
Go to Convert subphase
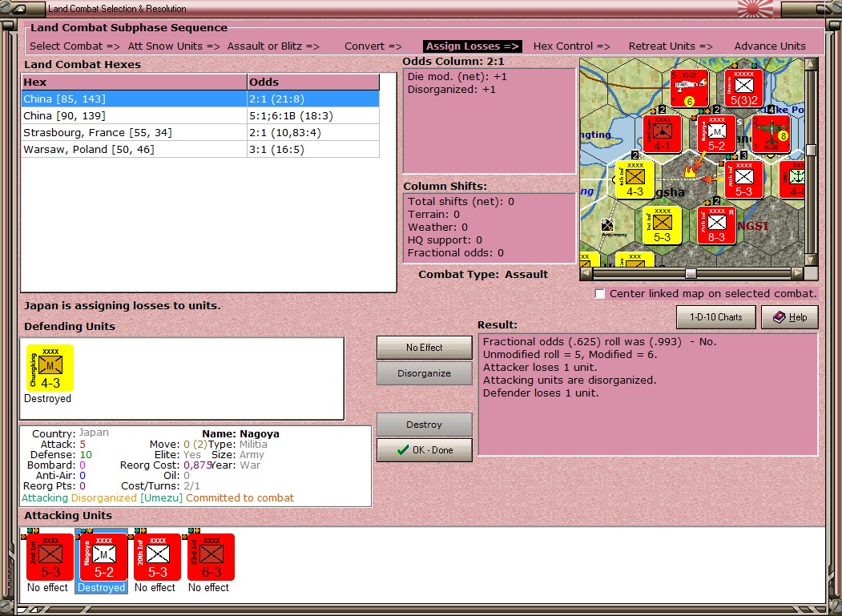point(373,46)
